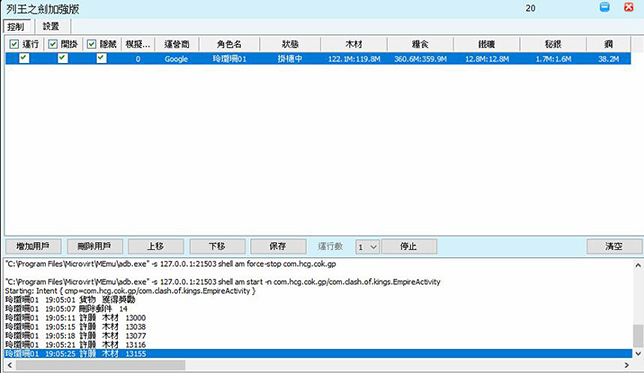Open the 運行數 dropdown showing 1
Viewport: 644px width, 373px height.
(367, 246)
